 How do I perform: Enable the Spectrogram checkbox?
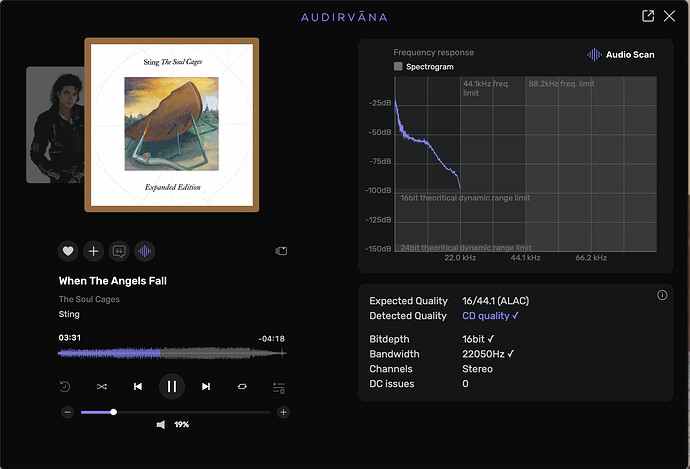pyautogui.click(x=398, y=66)
